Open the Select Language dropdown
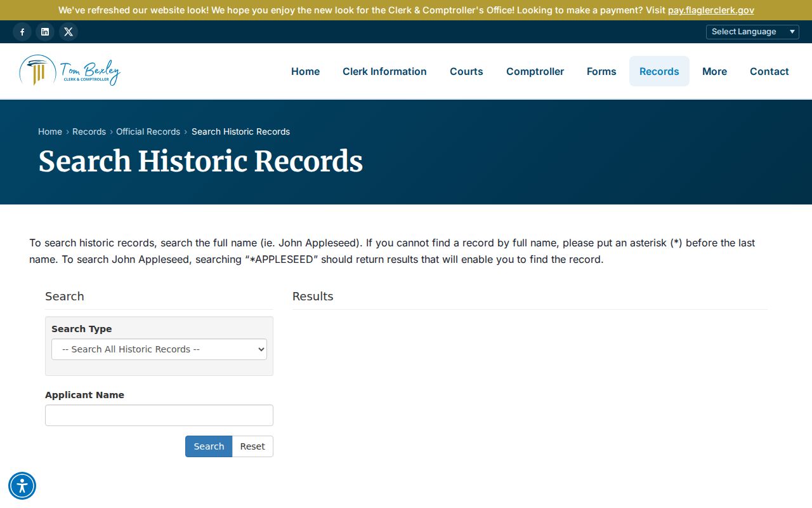 click(x=752, y=32)
